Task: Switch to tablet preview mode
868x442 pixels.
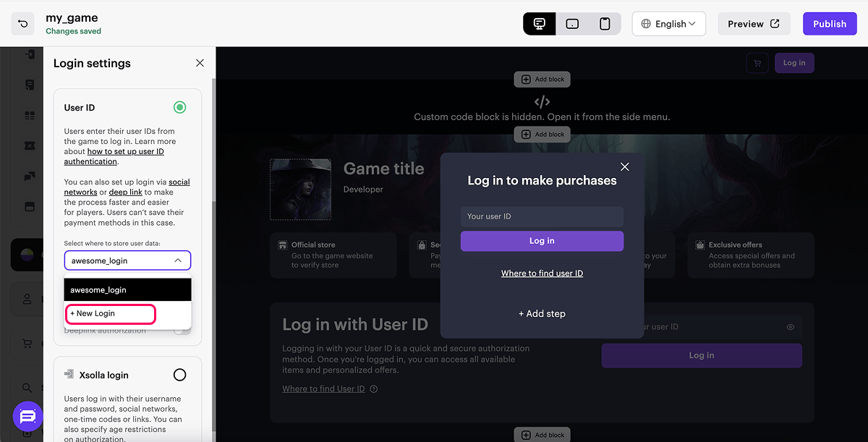Action: pyautogui.click(x=572, y=24)
